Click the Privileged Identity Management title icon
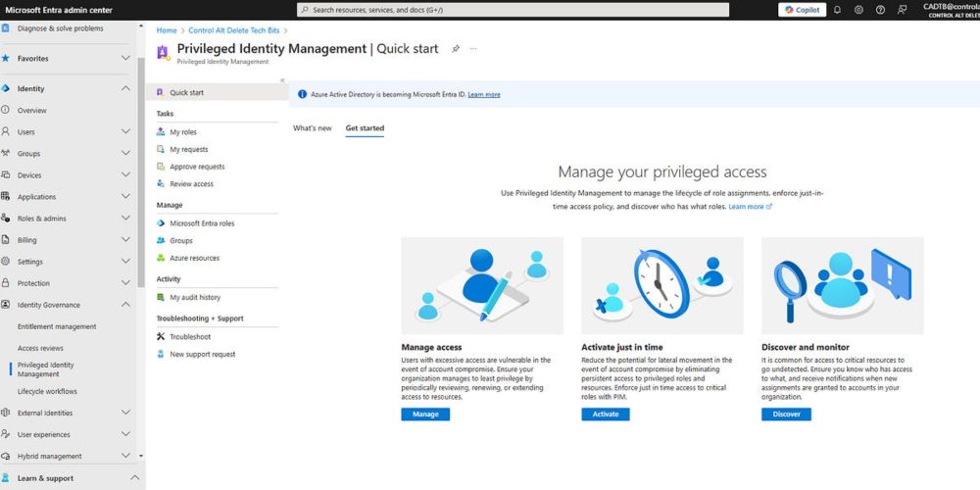Image resolution: width=980 pixels, height=490 pixels. click(163, 53)
